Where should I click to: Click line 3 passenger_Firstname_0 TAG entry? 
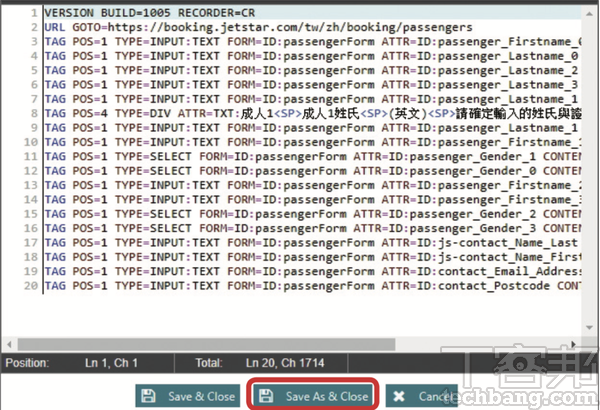[x=313, y=42]
